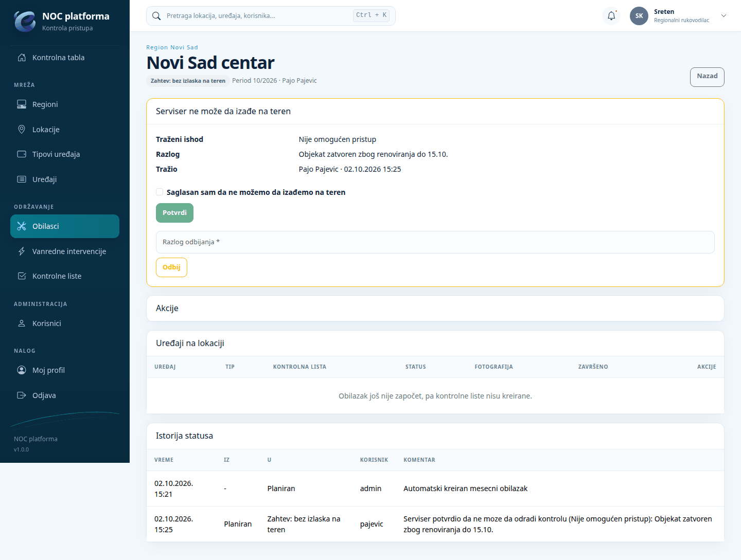Image resolution: width=741 pixels, height=560 pixels.
Task: Click the profile icon beside Moj profil
Action: 22,370
